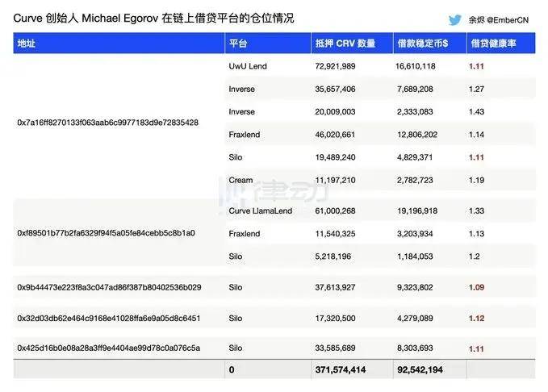Image resolution: width=548 pixels, height=392 pixels.
Task: Click the Inverse cell with 20,009,003 CRV
Action: click(242, 112)
